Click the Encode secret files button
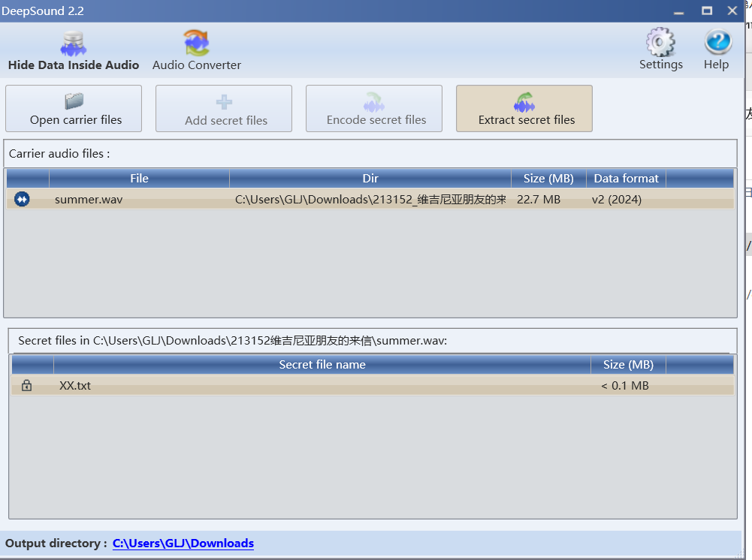The height and width of the screenshot is (560, 752). tap(374, 109)
